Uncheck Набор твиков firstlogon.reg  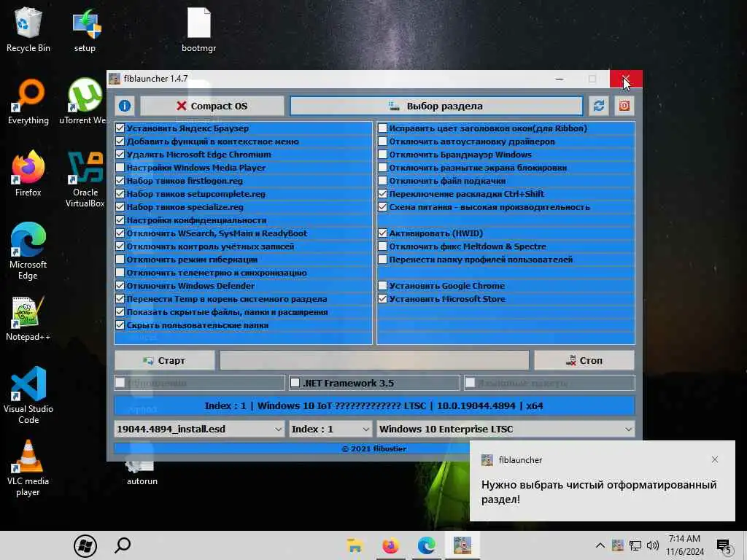point(120,181)
